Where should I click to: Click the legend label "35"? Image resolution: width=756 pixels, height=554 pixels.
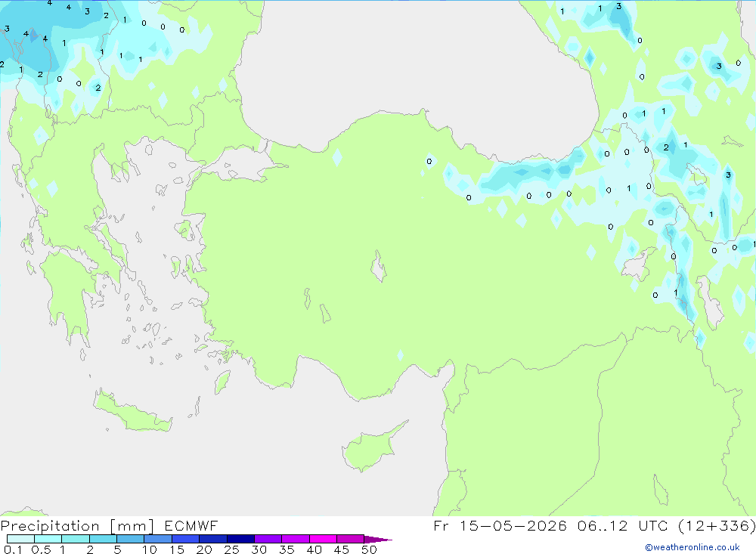(x=287, y=549)
